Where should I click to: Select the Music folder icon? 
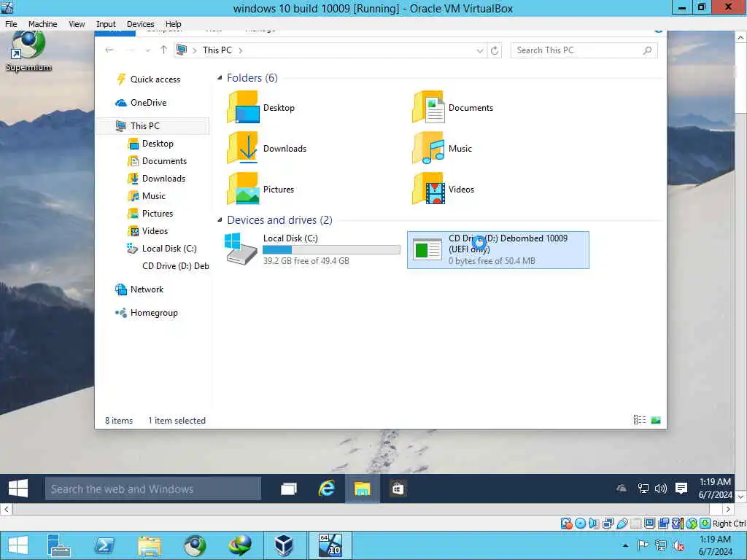click(428, 148)
